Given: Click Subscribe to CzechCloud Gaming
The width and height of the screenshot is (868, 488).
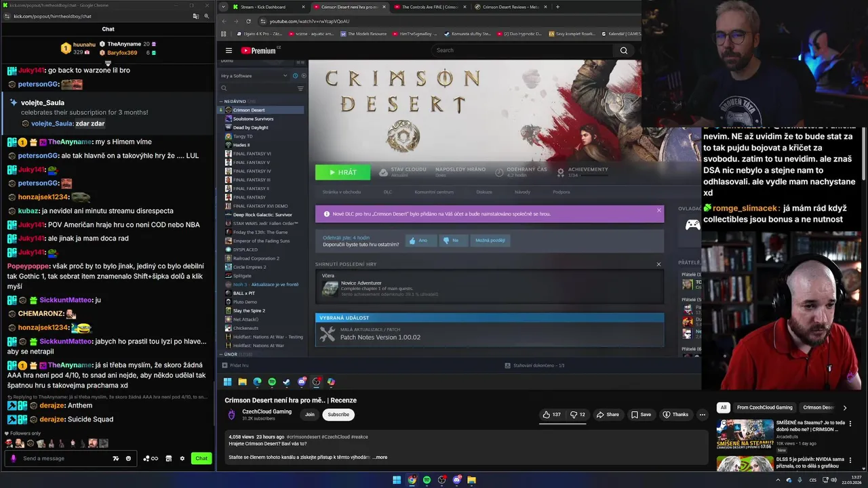Looking at the screenshot, I should [338, 415].
